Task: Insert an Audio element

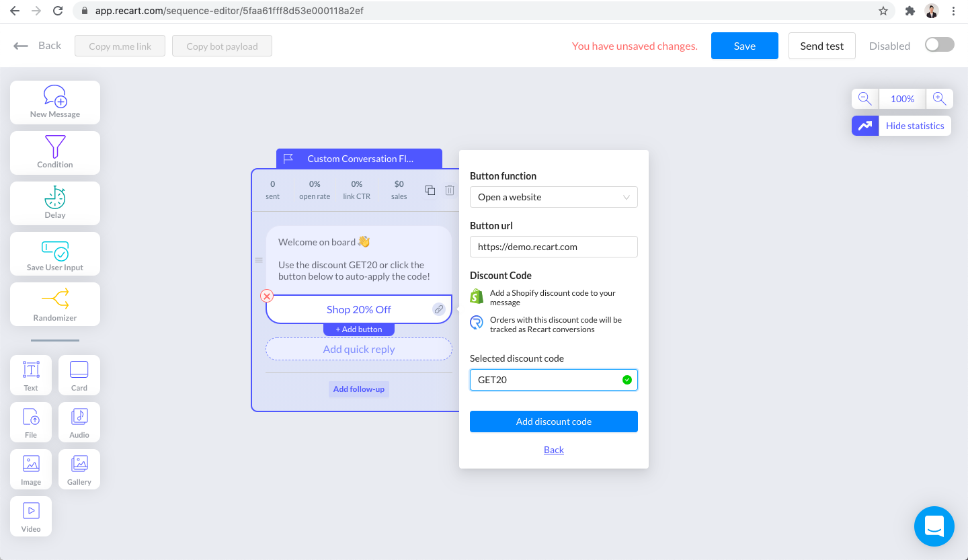Action: (79, 422)
